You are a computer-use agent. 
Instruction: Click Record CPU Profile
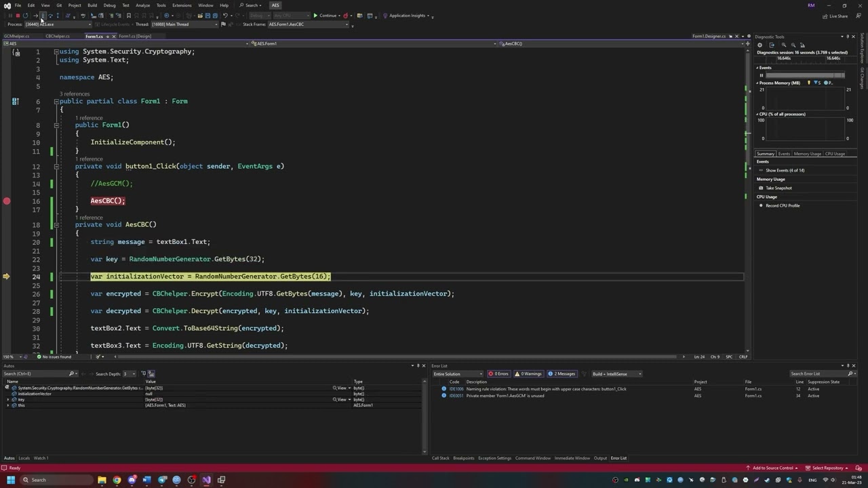click(x=782, y=206)
